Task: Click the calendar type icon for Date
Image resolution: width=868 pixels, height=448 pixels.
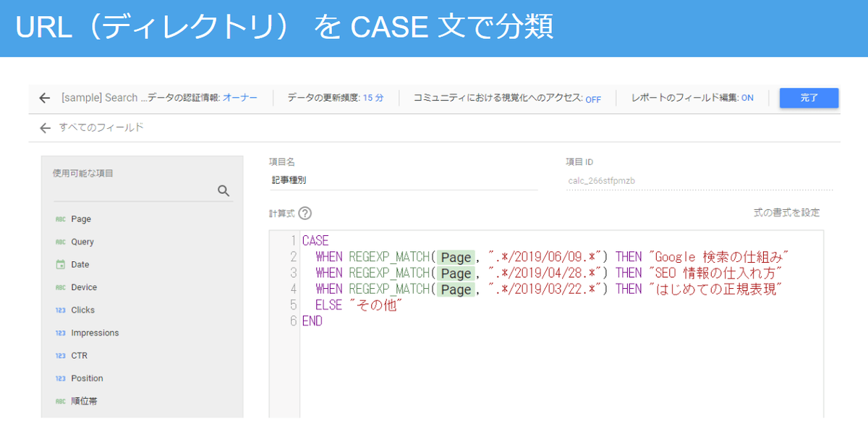Action: pos(61,265)
